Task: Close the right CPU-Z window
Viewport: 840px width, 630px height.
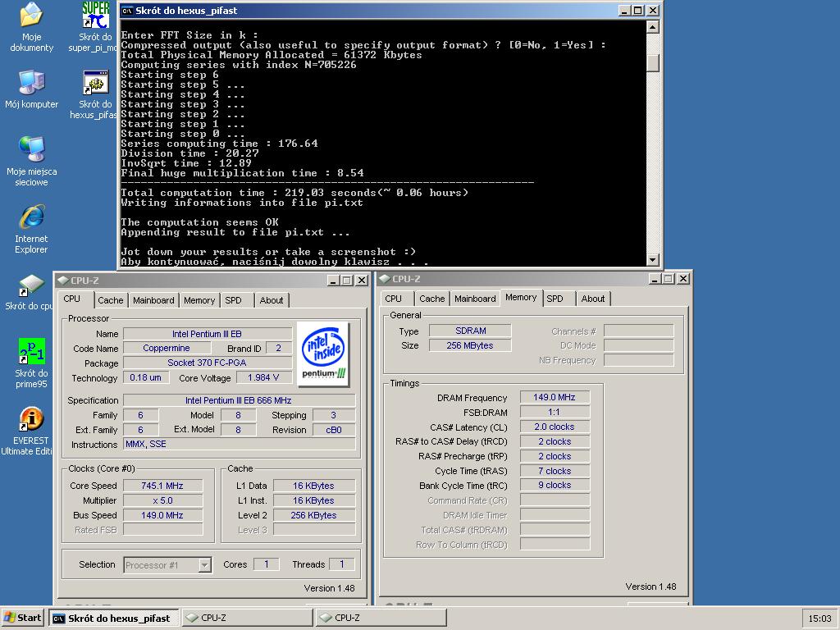Action: [x=683, y=279]
